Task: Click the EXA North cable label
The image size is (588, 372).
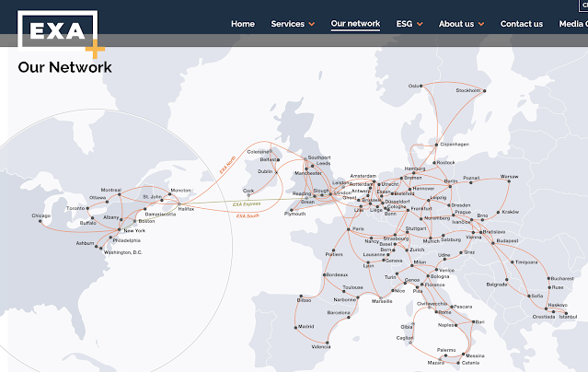Action: pos(227,165)
